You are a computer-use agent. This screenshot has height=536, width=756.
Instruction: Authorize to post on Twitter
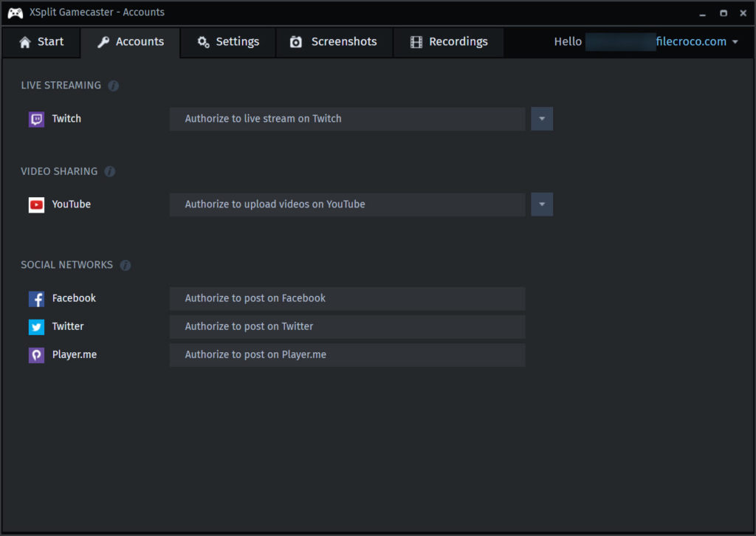(348, 327)
